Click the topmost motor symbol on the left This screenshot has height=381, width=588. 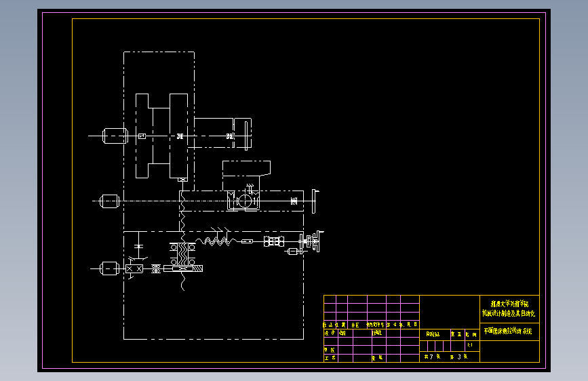click(x=115, y=136)
